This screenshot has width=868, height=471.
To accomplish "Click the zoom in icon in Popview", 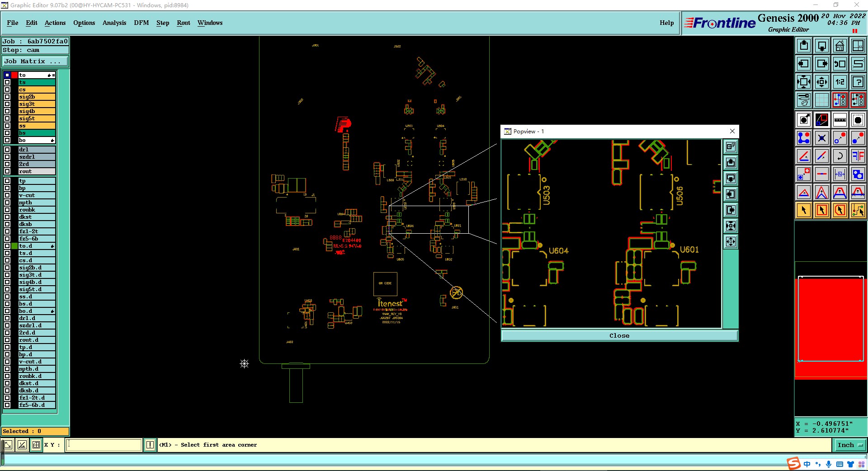I will 731,226.
